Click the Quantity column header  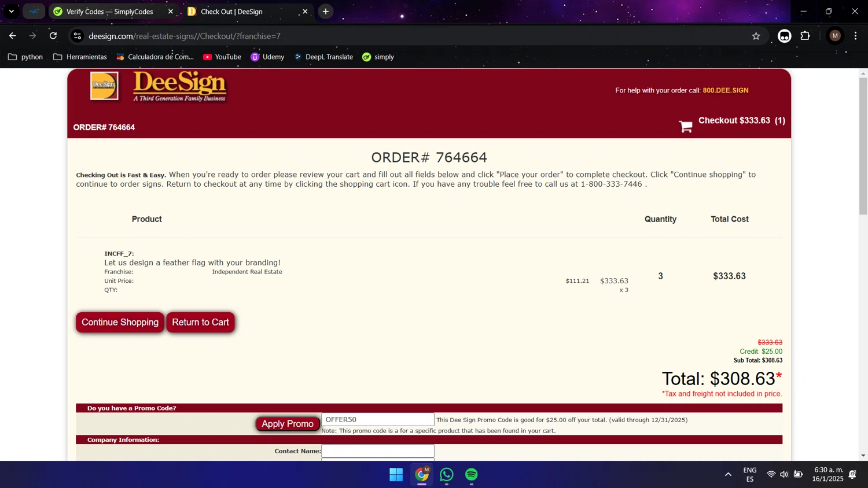click(660, 219)
